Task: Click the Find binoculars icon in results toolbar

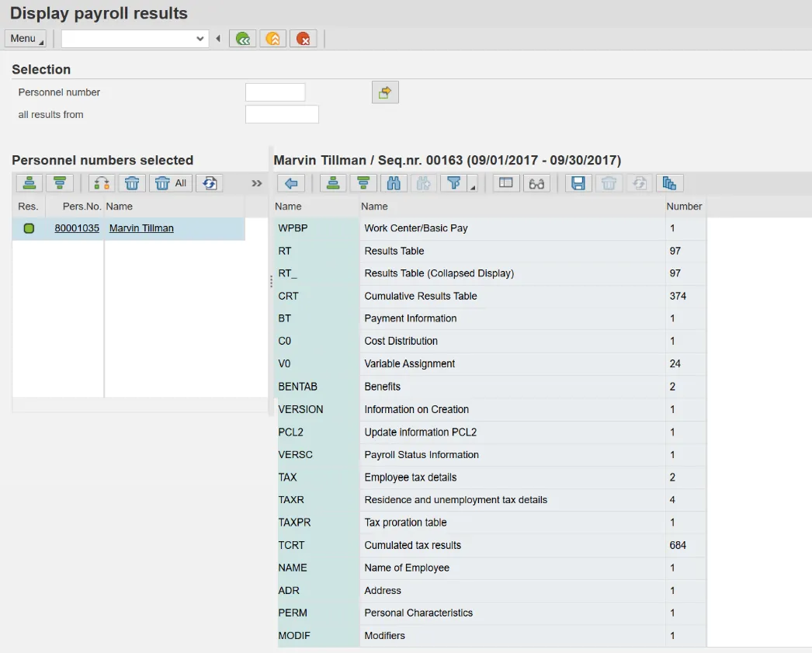Action: [394, 183]
